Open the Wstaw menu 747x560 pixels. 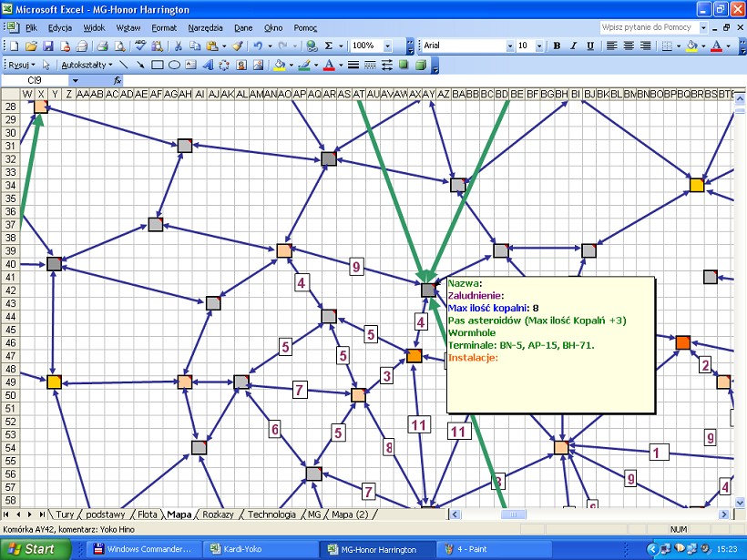(128, 28)
